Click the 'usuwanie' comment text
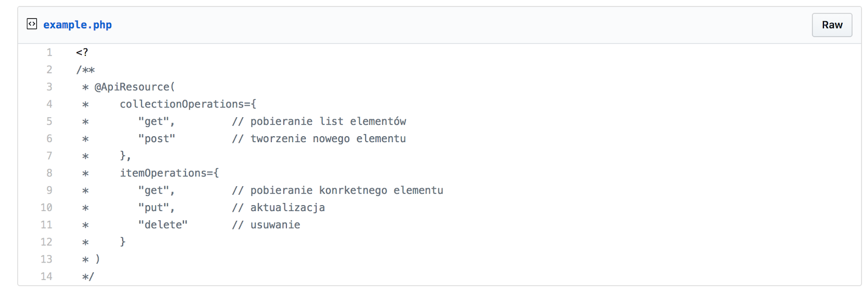 click(x=275, y=225)
